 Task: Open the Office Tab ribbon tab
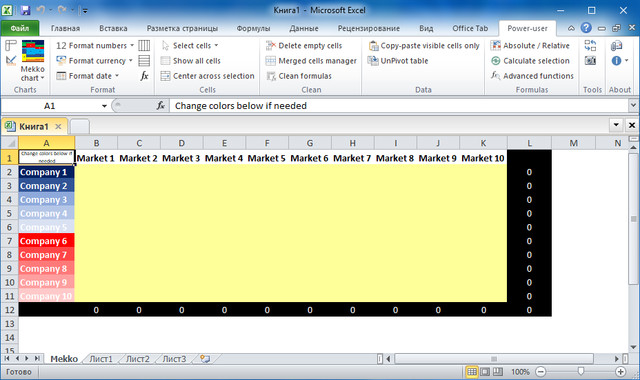click(x=470, y=28)
